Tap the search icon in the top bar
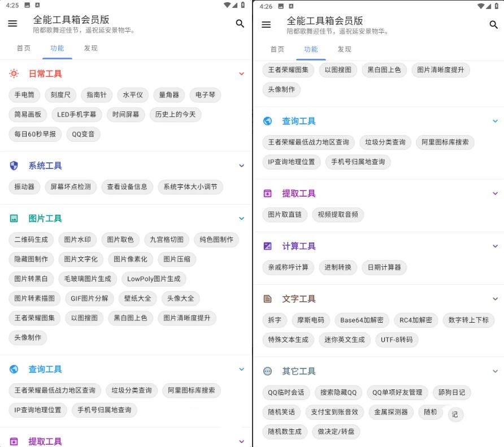Viewport: 504px width, 447px height. (240, 24)
